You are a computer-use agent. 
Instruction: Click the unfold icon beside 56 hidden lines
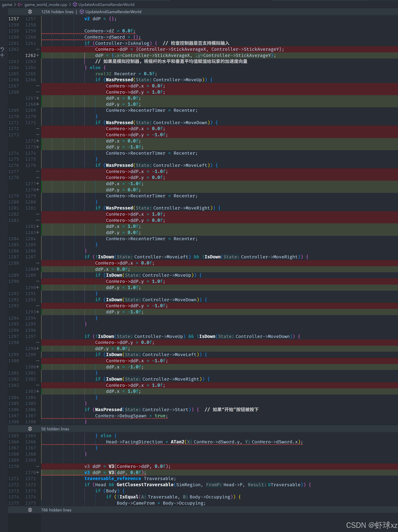(30, 429)
